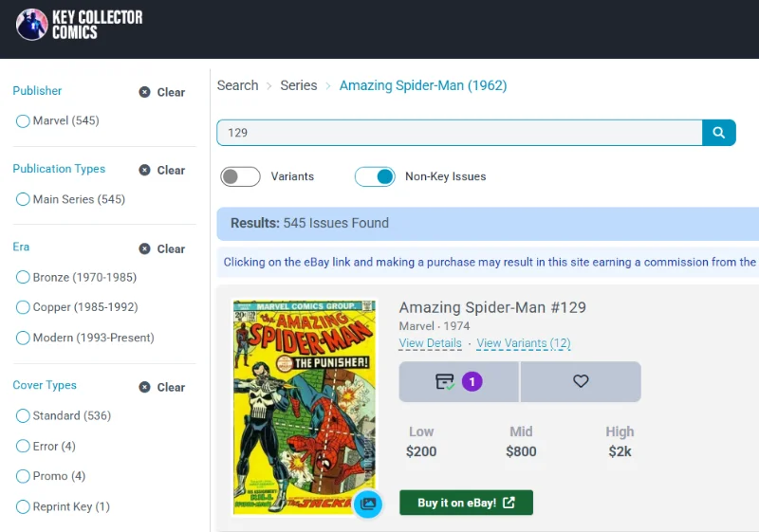This screenshot has width=759, height=532.
Task: Select Main Series (545) publication type
Action: pyautogui.click(x=70, y=199)
